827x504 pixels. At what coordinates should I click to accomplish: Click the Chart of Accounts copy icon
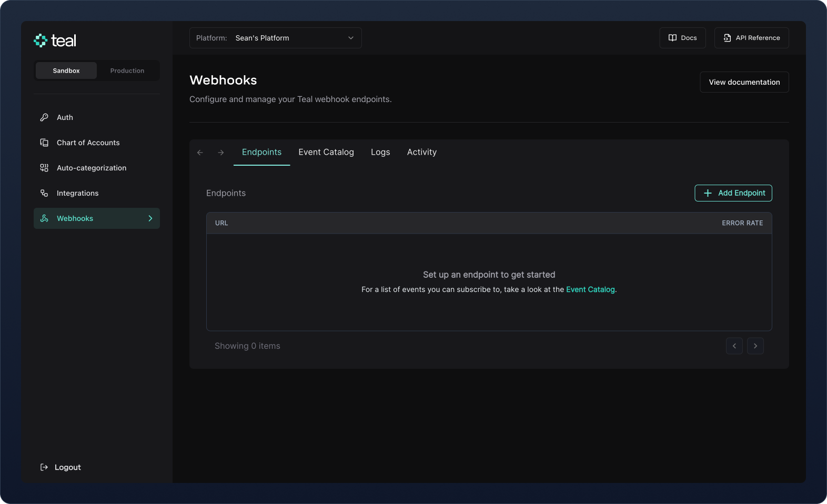click(x=44, y=143)
